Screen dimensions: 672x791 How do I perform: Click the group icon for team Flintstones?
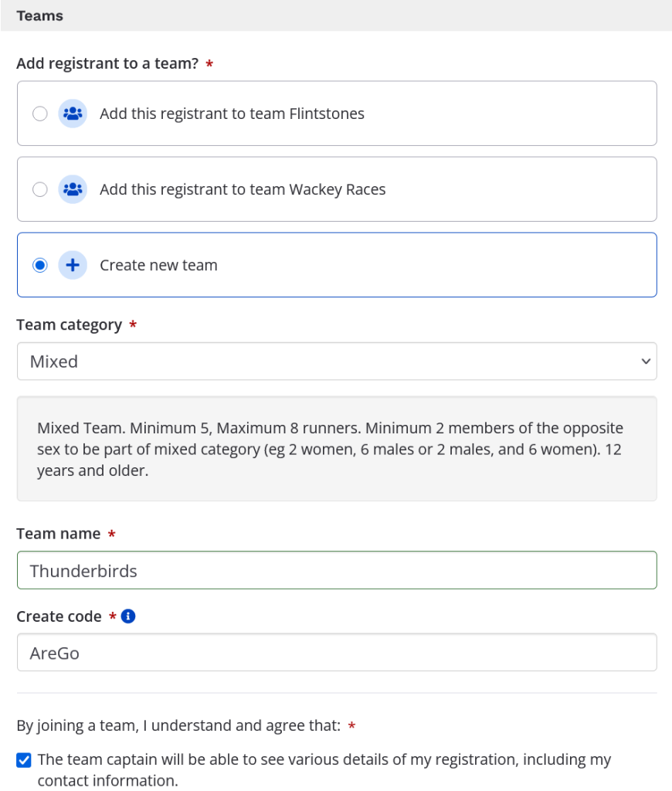tap(73, 114)
